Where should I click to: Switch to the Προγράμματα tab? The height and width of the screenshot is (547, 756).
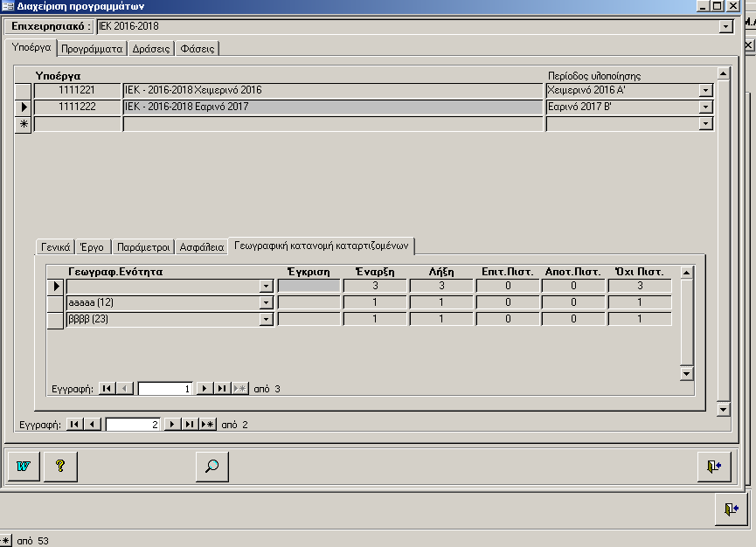tap(93, 49)
